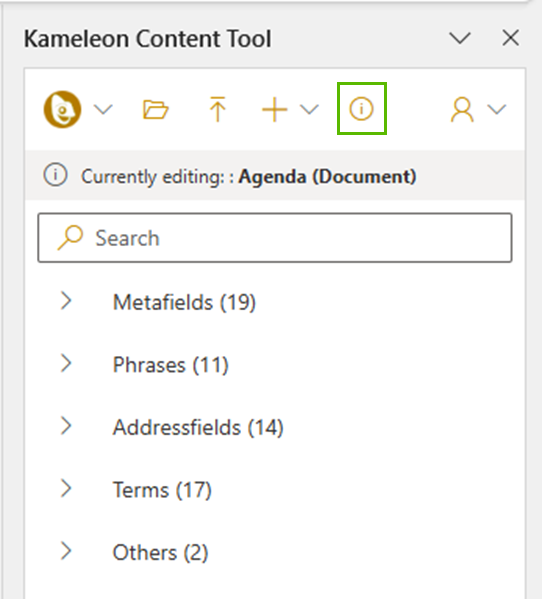Open dropdown arrow next to plus icon
Screen dimensions: 542x599
pyautogui.click(x=309, y=110)
